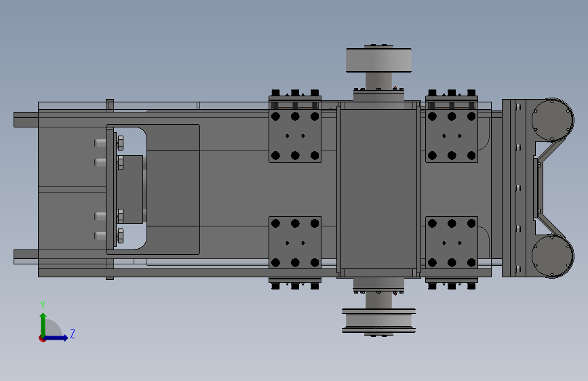This screenshot has height=381, width=588.
Task: Pick the upper-left six-bolt mounting plate
Action: [x=295, y=136]
